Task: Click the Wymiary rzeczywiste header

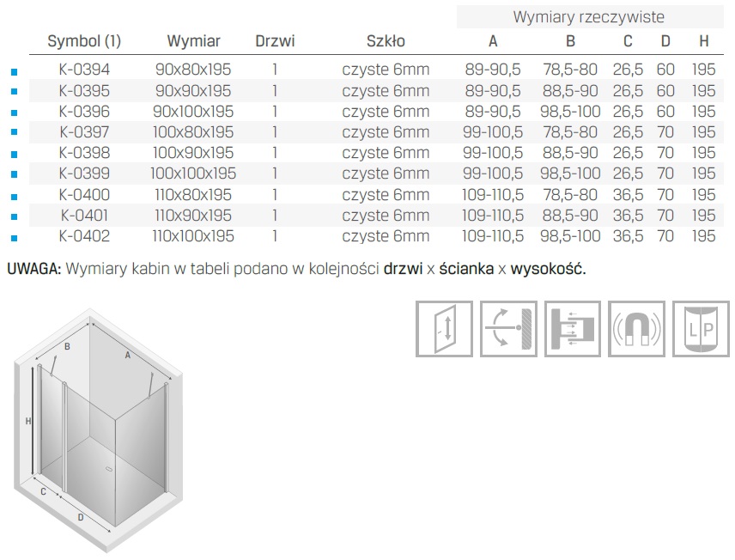Action: click(x=588, y=16)
